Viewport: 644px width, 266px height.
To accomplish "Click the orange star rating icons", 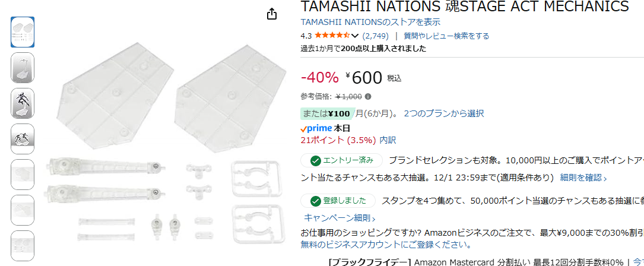I will click(331, 36).
